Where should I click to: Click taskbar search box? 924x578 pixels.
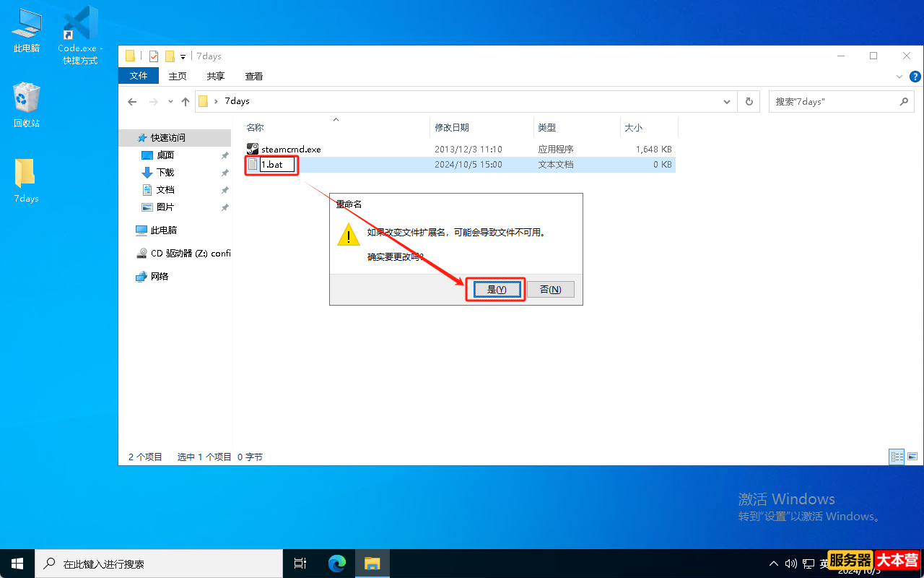[x=159, y=564]
